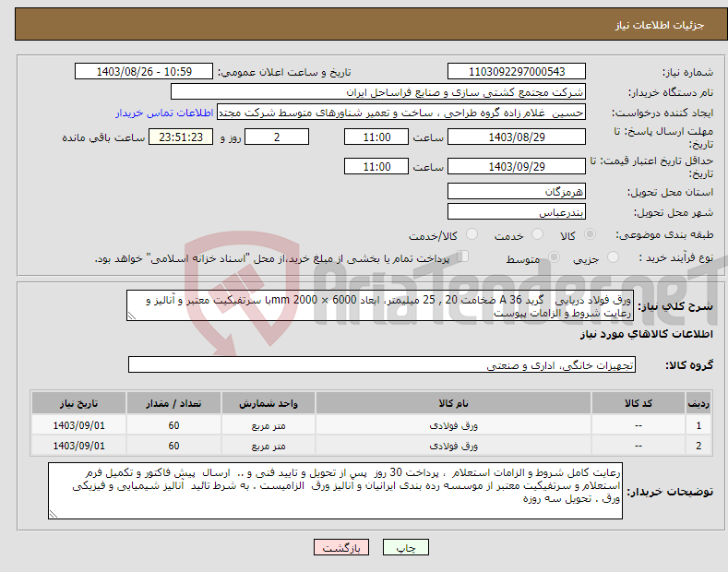Click the بازگشت back button
Screen dimensions: 728x572
coord(341,548)
